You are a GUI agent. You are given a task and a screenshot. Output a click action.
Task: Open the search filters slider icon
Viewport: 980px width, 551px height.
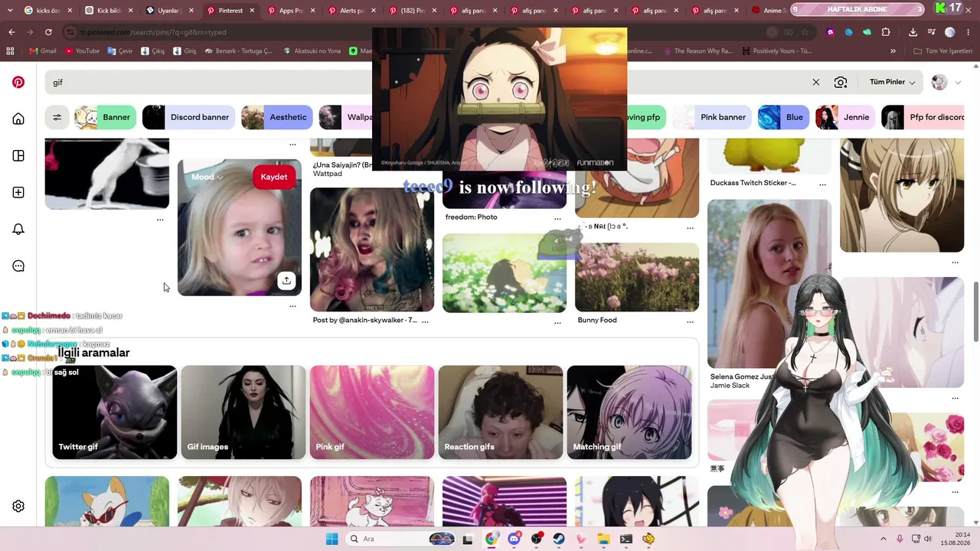click(57, 117)
